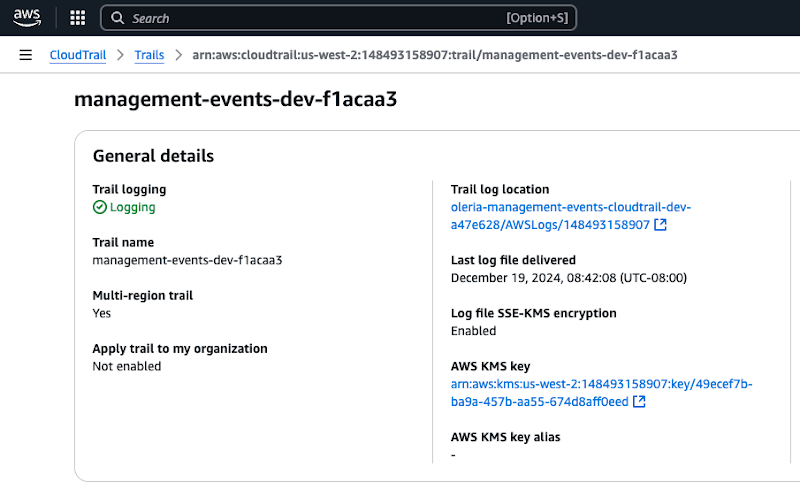Click the breadcrumb chevron after CloudTrail
Viewport: 800px width, 490px height.
[x=120, y=55]
